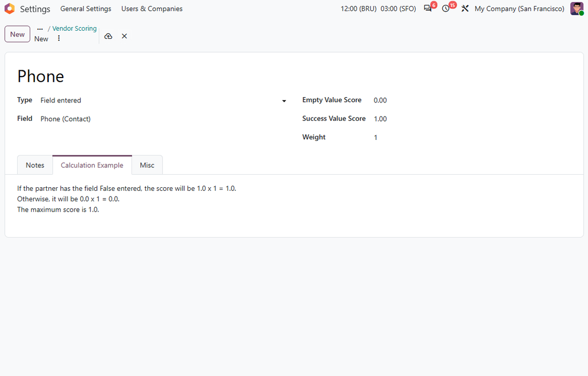Viewport: 588px width, 376px height.
Task: Open the Type dropdown
Action: pyautogui.click(x=163, y=100)
